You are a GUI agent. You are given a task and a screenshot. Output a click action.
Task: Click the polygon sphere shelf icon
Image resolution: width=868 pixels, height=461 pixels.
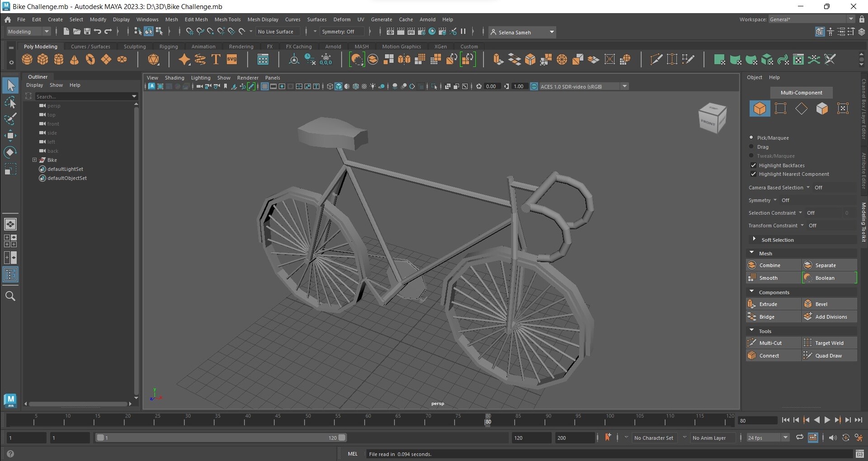pyautogui.click(x=27, y=60)
